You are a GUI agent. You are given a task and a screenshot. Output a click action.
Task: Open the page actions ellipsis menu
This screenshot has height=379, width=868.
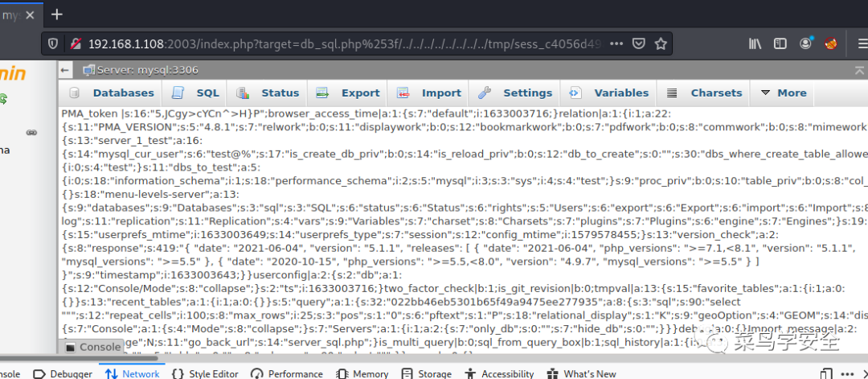point(618,43)
